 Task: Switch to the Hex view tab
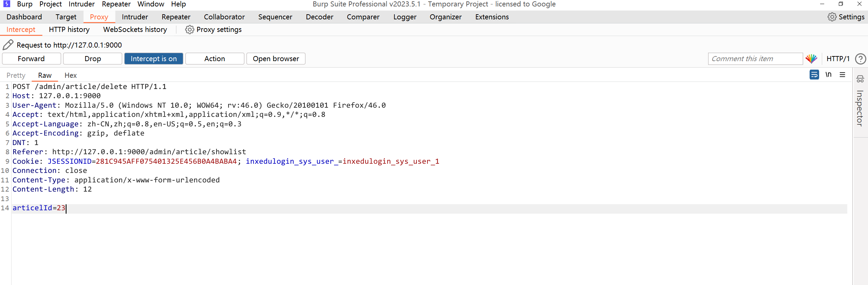pos(71,75)
